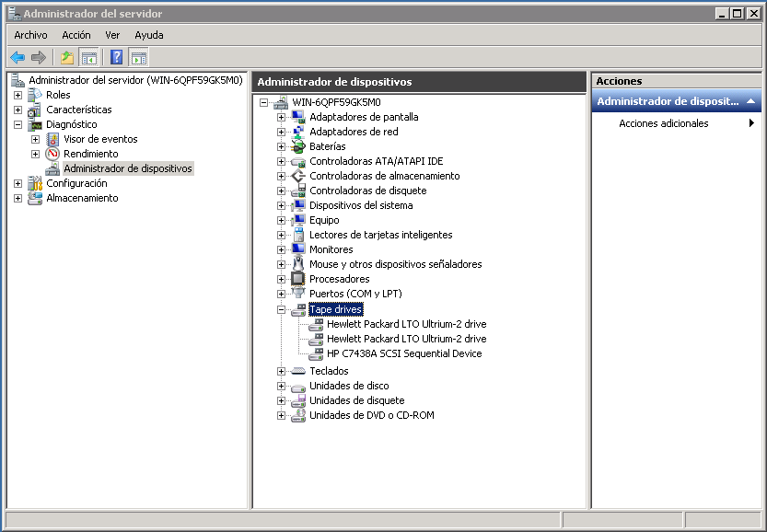Open Acciones adicionales submenu

[x=664, y=123]
